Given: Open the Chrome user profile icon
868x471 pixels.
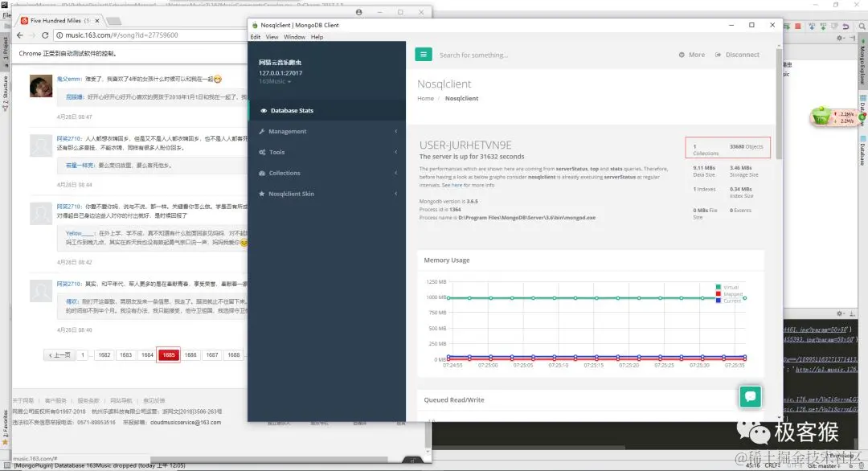Looking at the screenshot, I should pyautogui.click(x=358, y=12).
